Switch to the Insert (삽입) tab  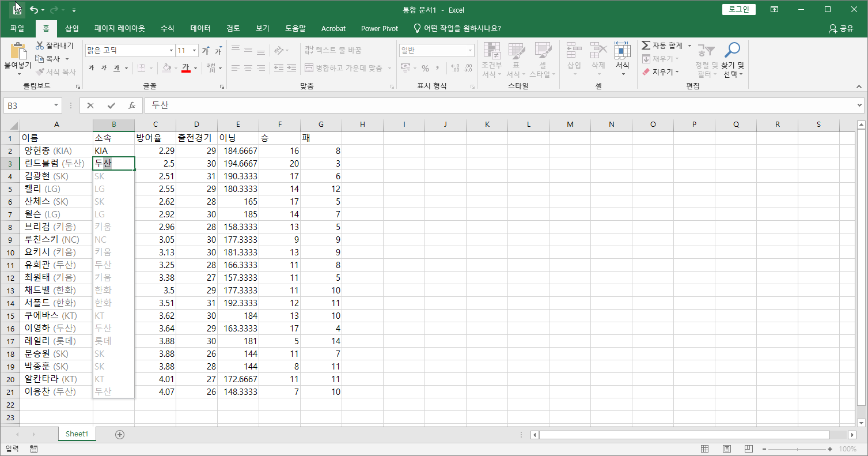pyautogui.click(x=72, y=28)
